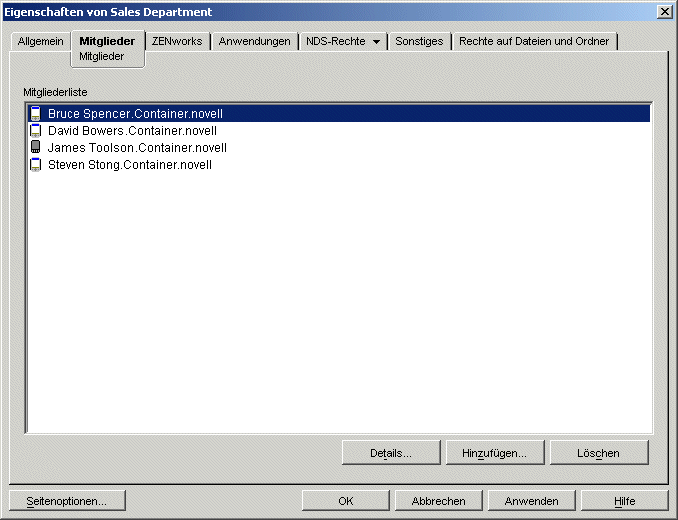Click the user icon next to Bruce Spencer

pyautogui.click(x=35, y=114)
